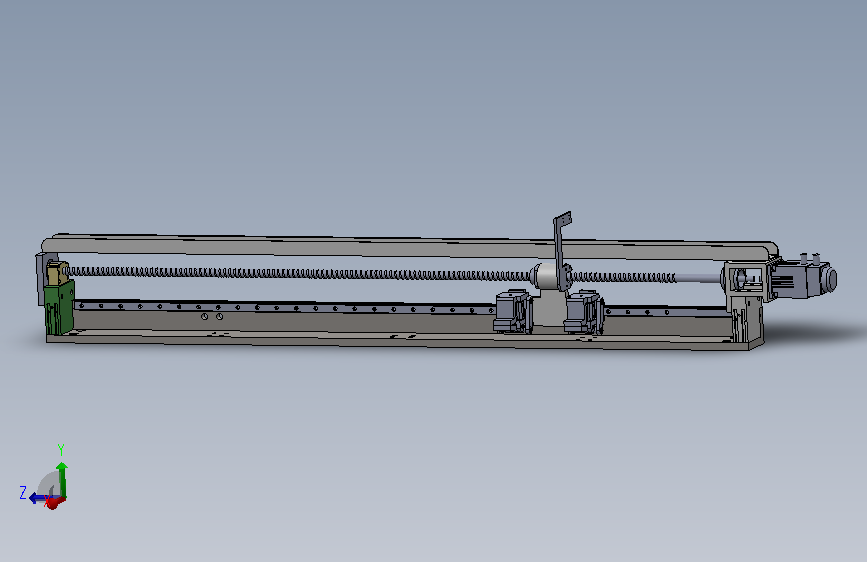Select the green end support block
867x562 pixels.
pos(60,307)
